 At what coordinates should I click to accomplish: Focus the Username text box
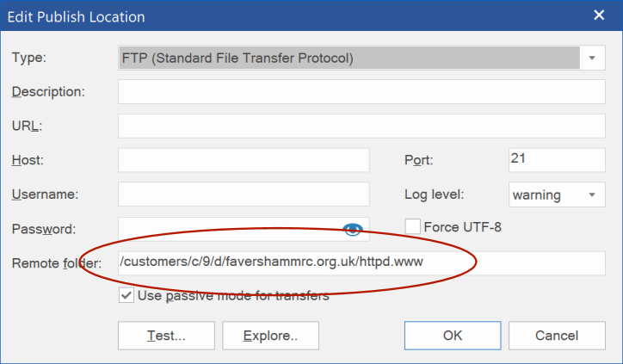[244, 194]
